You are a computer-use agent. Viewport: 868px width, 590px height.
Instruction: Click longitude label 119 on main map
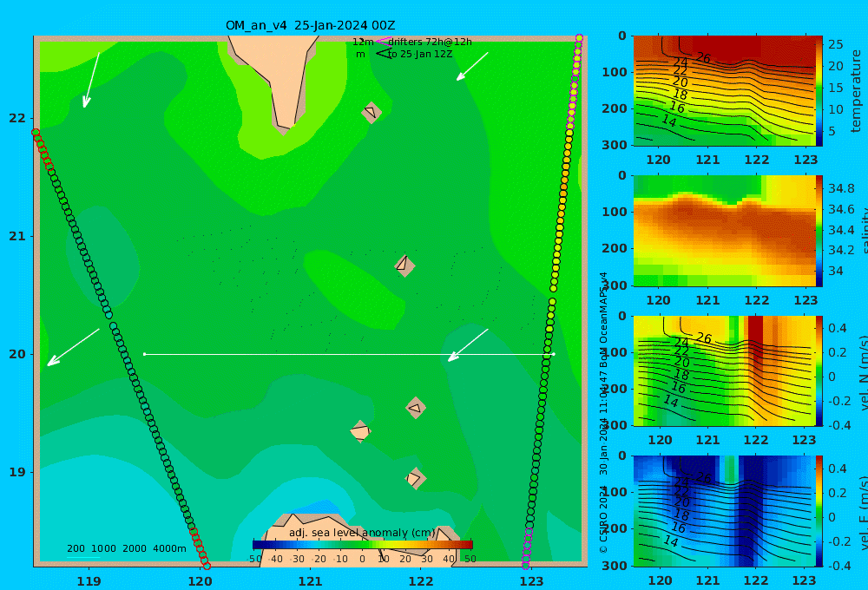coord(89,581)
